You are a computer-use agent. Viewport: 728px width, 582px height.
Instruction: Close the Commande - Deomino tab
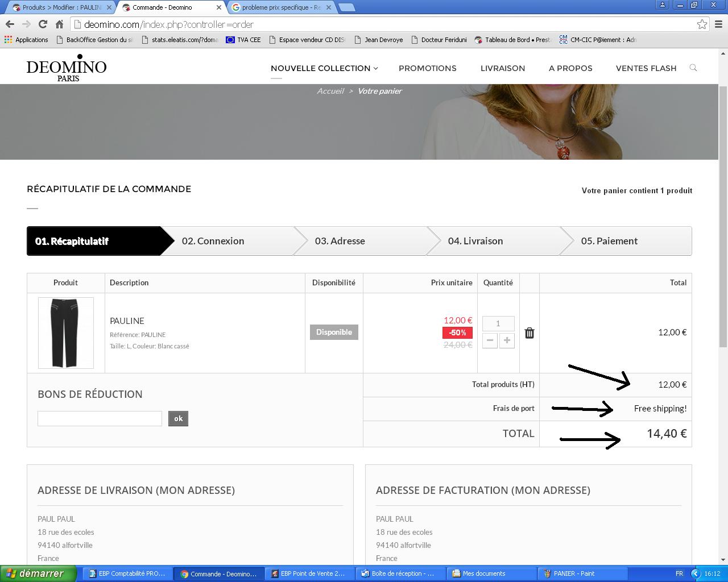(218, 7)
